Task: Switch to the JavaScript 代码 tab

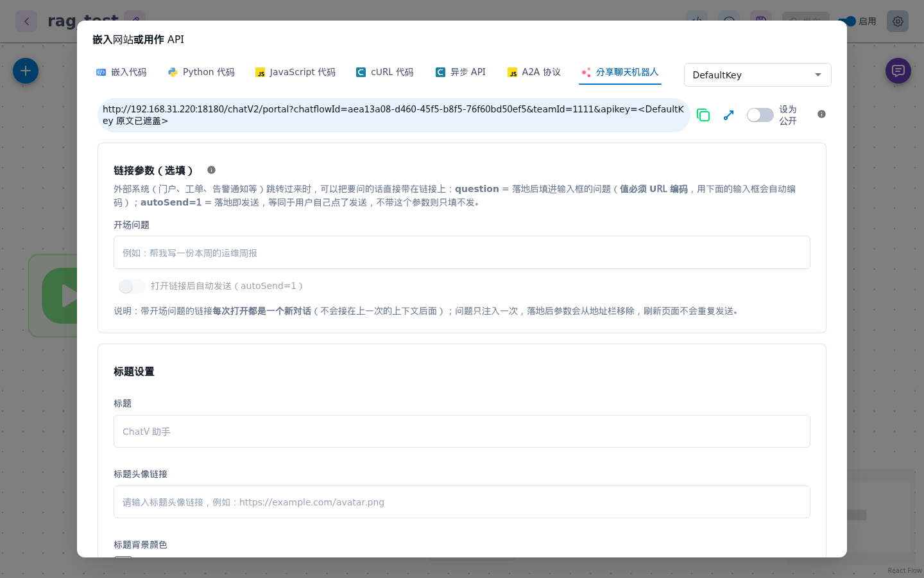Action: [x=295, y=73]
